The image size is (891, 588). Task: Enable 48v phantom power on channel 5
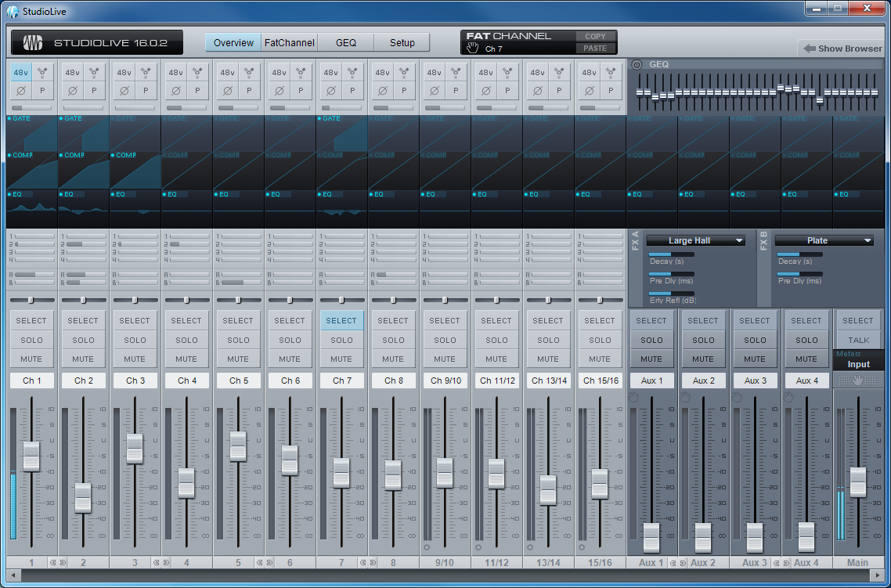pos(228,72)
